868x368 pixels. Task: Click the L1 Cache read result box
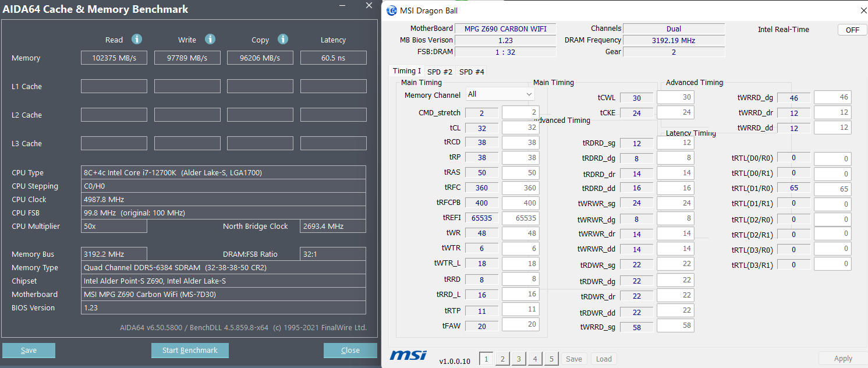114,86
